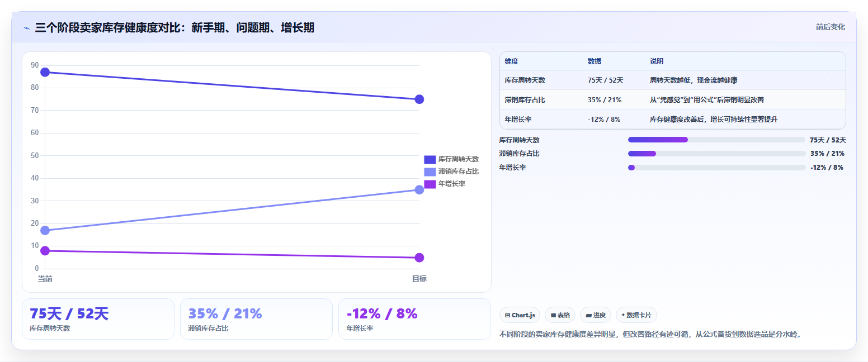Click 滞销库存占比 data point at 当前

[x=45, y=230]
